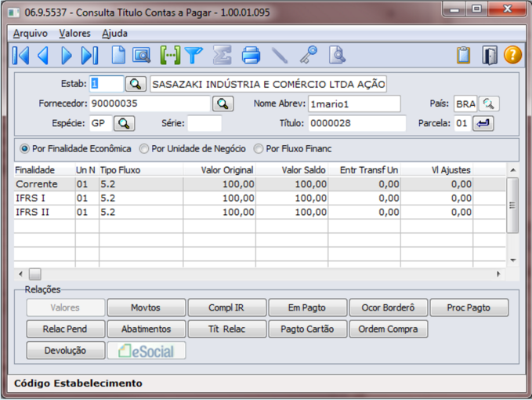Click the vertical scrollbar thumb of the grid

pos(512,205)
